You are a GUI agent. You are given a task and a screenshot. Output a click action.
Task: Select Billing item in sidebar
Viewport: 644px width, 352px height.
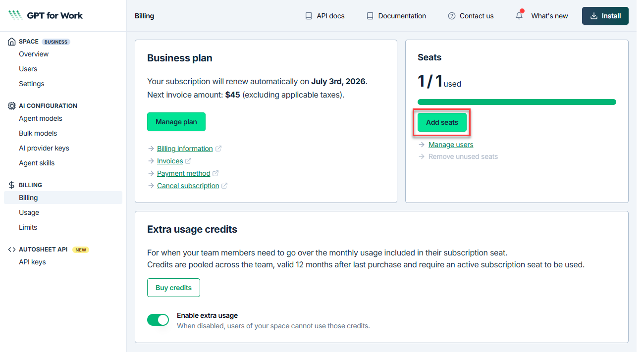63,198
